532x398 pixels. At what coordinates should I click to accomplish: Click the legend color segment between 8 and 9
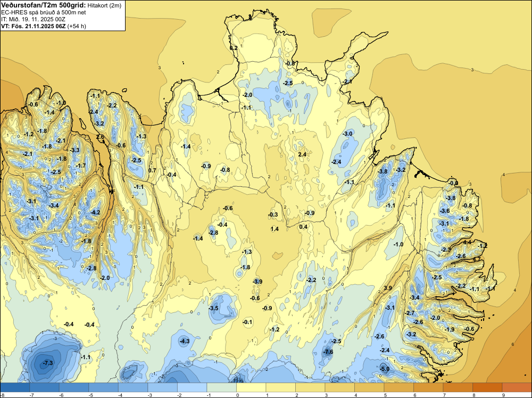pyautogui.click(x=487, y=387)
